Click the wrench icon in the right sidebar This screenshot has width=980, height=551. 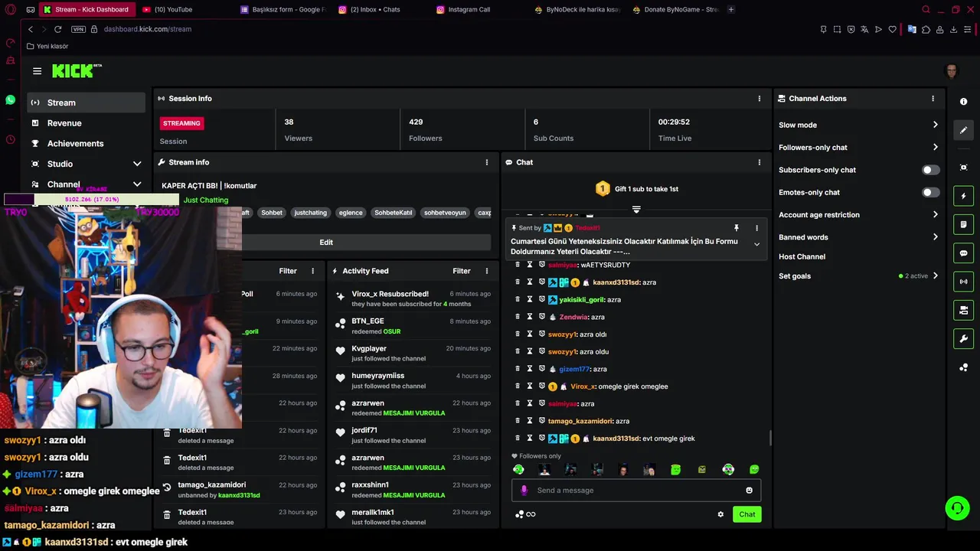(x=963, y=339)
